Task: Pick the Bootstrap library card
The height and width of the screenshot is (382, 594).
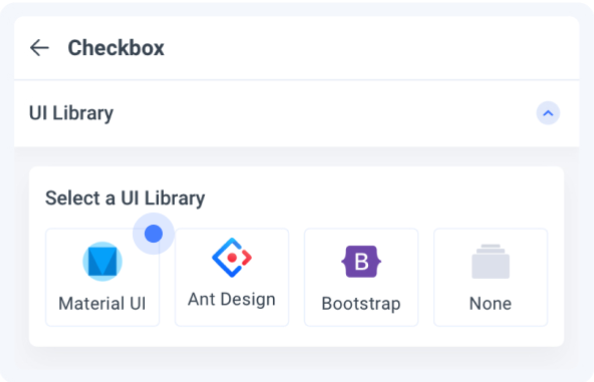Action: click(x=361, y=277)
